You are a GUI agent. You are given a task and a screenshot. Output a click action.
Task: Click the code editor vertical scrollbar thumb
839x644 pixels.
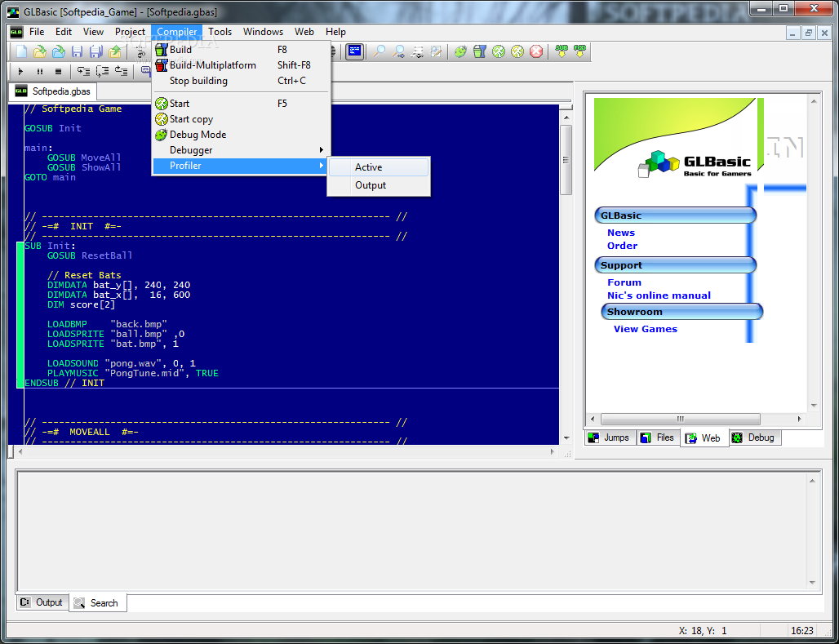tap(566, 160)
